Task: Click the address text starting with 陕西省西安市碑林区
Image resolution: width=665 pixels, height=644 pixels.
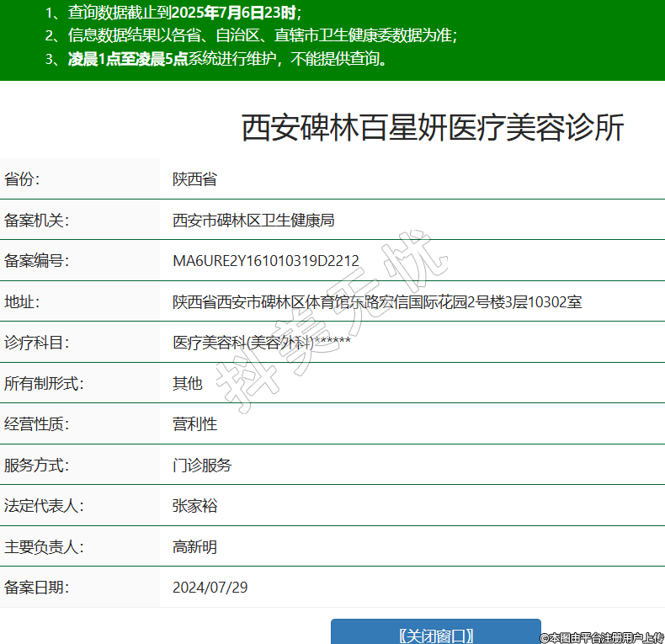Action: 377,301
